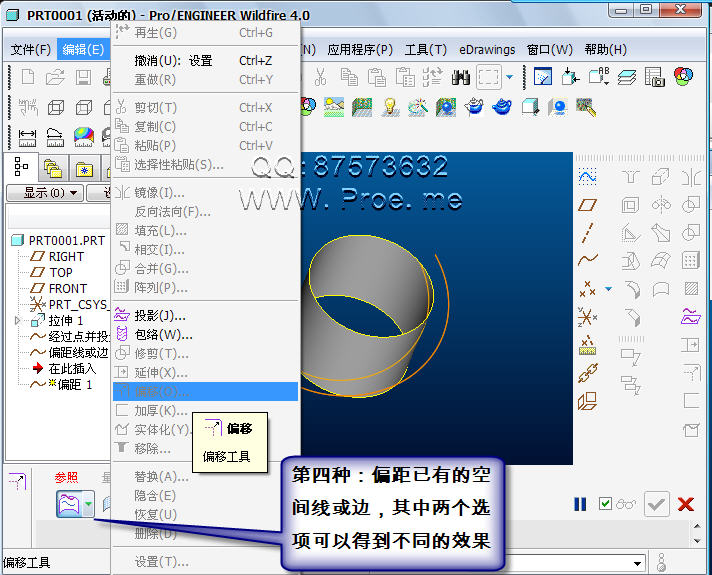Click the layers stack icon

coord(627,77)
